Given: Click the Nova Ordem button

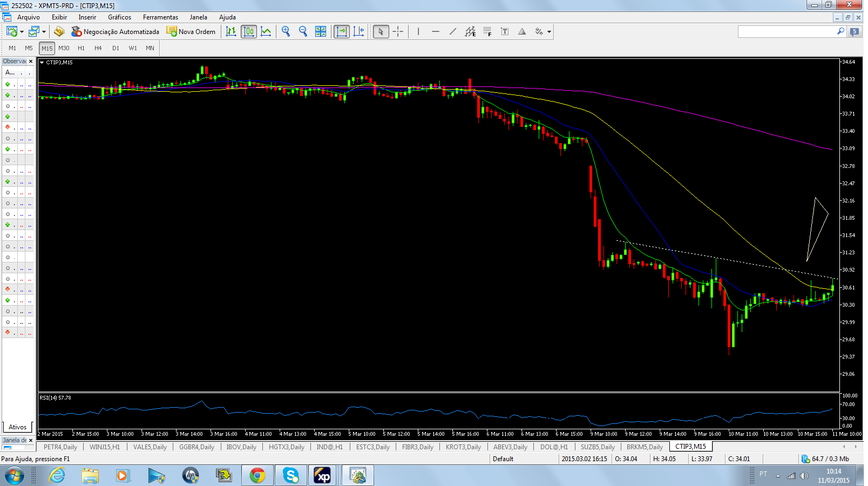Looking at the screenshot, I should (191, 31).
